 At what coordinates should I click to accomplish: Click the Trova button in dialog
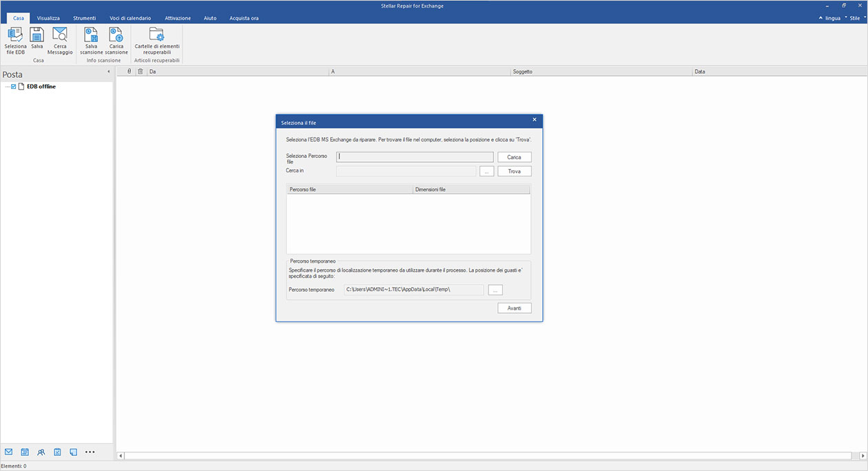coord(515,171)
